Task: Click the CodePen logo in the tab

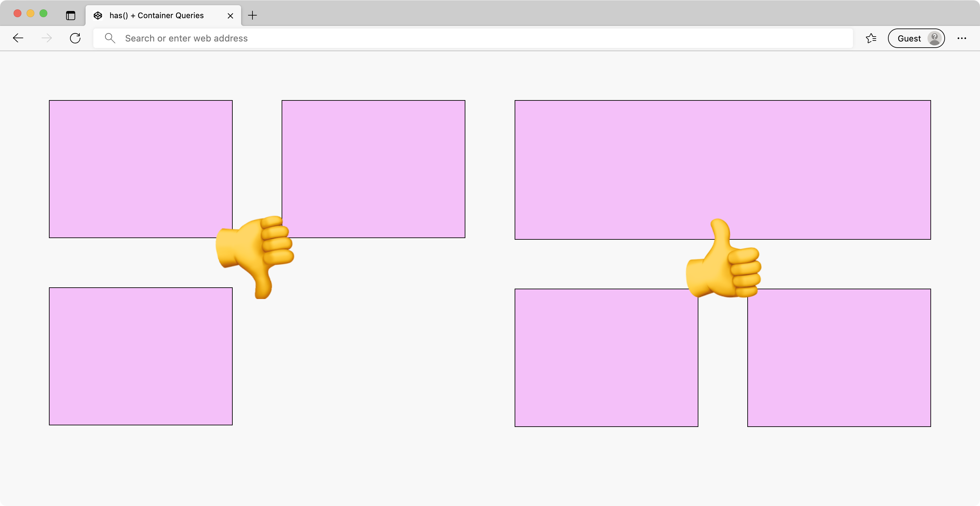Action: coord(98,16)
